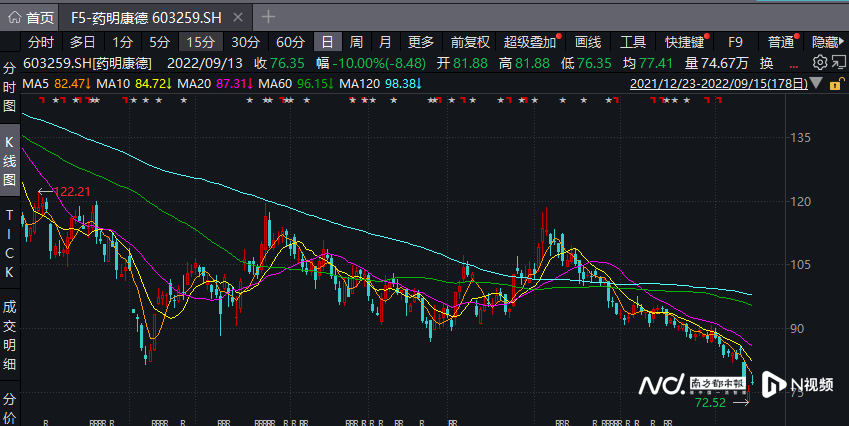Image resolution: width=849 pixels, height=426 pixels.
Task: Open TICK side tab
Action: [x=9, y=244]
